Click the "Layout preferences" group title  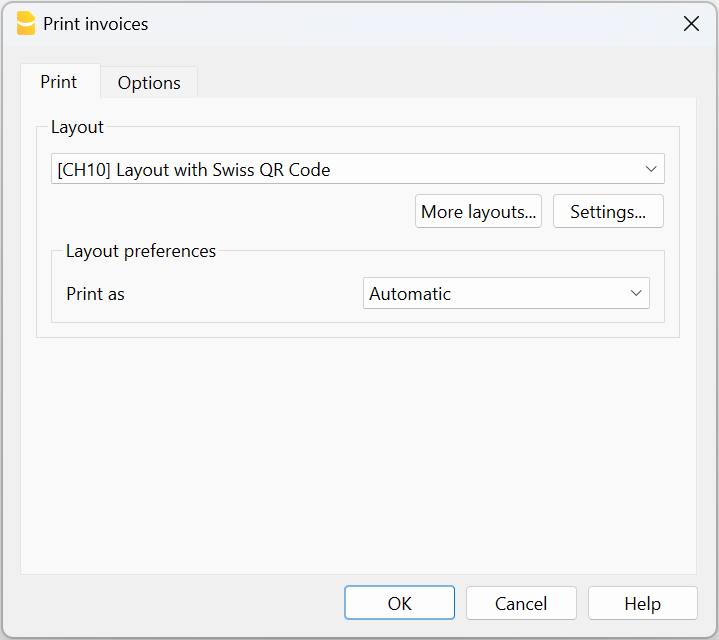(x=141, y=251)
